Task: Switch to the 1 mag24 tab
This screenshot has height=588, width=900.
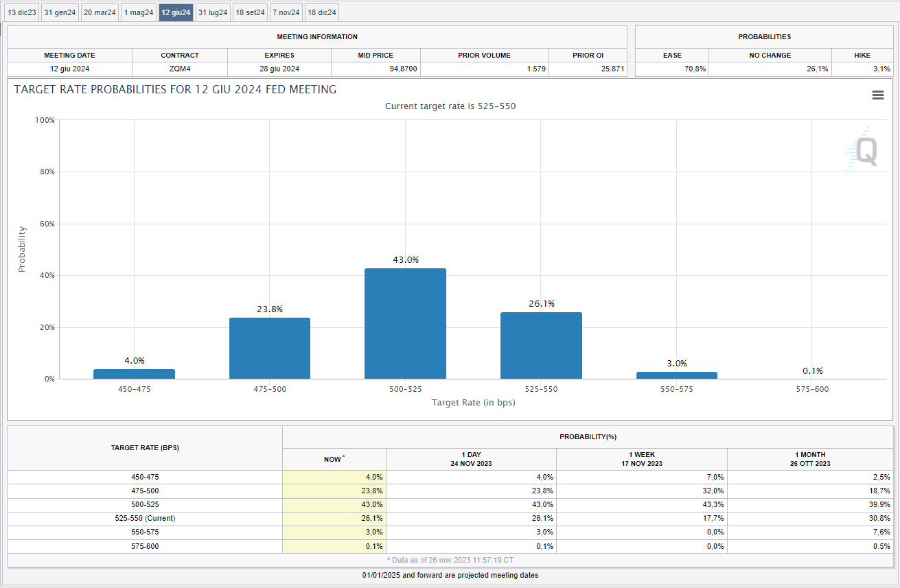Action: pyautogui.click(x=139, y=12)
